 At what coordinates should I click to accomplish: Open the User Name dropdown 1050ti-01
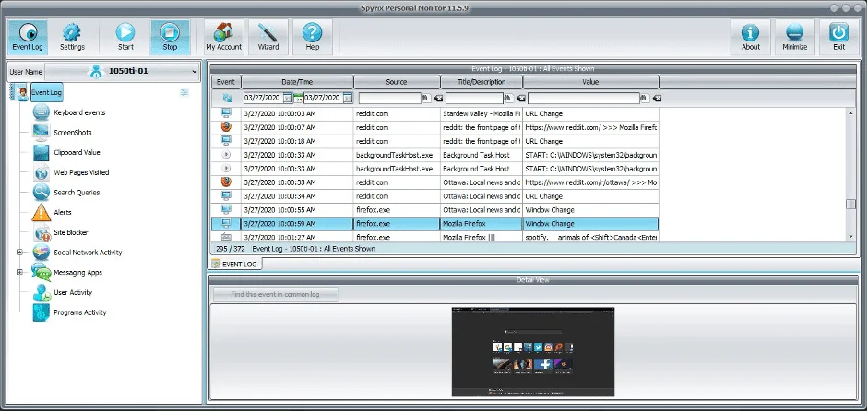tap(123, 71)
